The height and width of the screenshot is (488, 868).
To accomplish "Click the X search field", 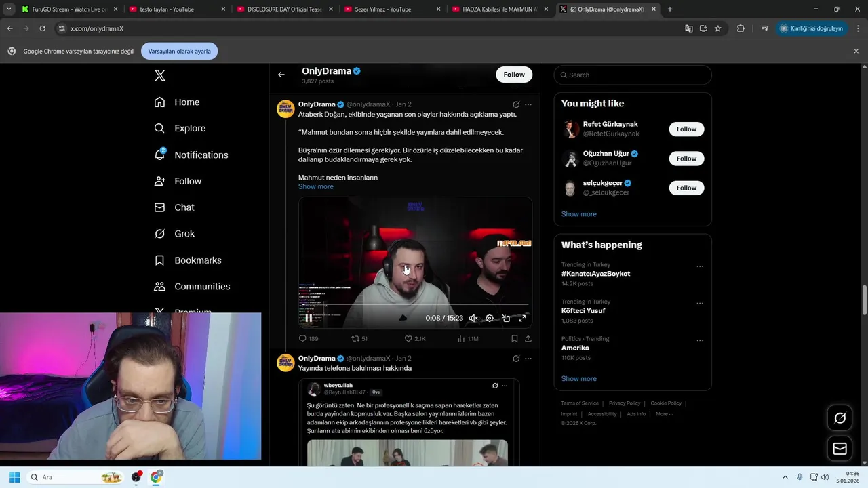I will click(x=633, y=75).
